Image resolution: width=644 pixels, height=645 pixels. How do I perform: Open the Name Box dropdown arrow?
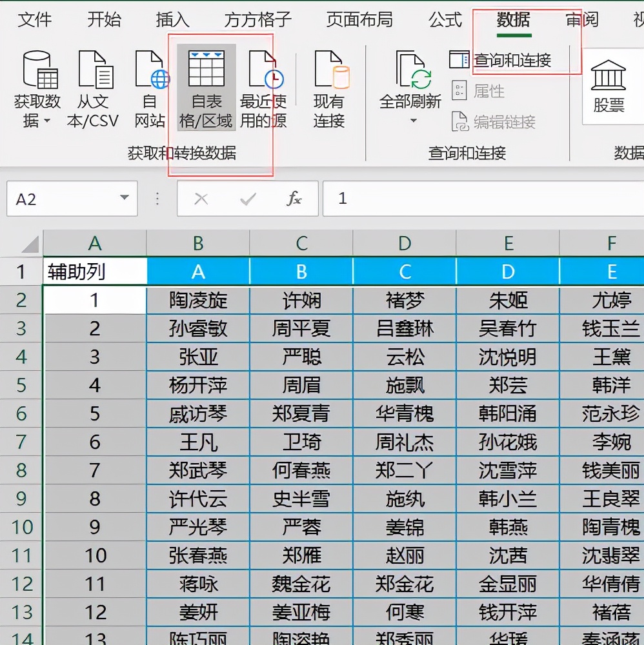click(125, 197)
